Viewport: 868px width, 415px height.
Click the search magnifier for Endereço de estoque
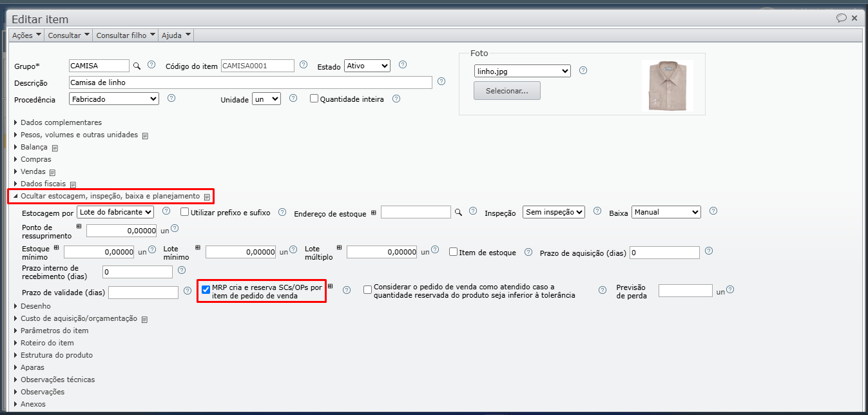pyautogui.click(x=459, y=212)
